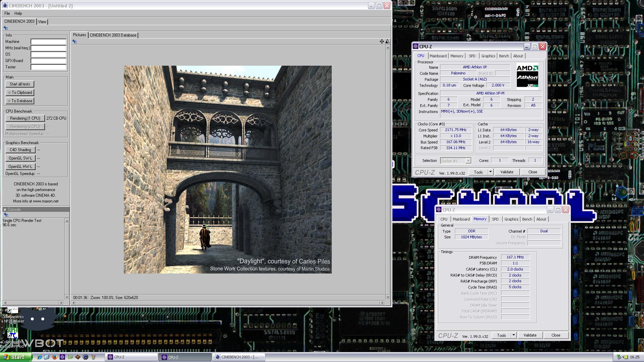This screenshot has height=362, width=644.
Task: Click the lower CPU-Z window title icon
Action: tap(439, 210)
